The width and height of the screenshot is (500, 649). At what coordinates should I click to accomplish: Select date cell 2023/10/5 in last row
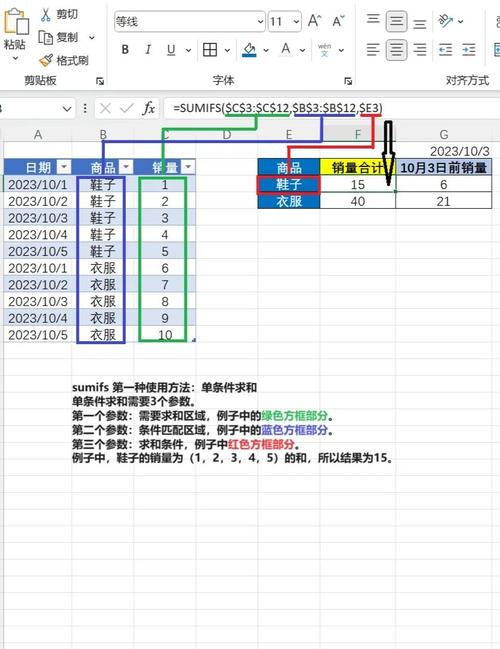point(38,335)
